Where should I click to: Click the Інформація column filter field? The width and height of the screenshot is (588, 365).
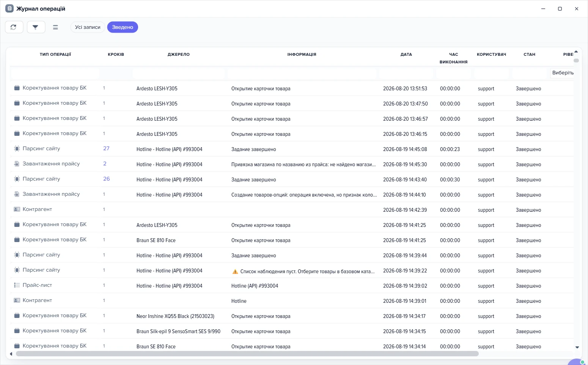click(302, 73)
